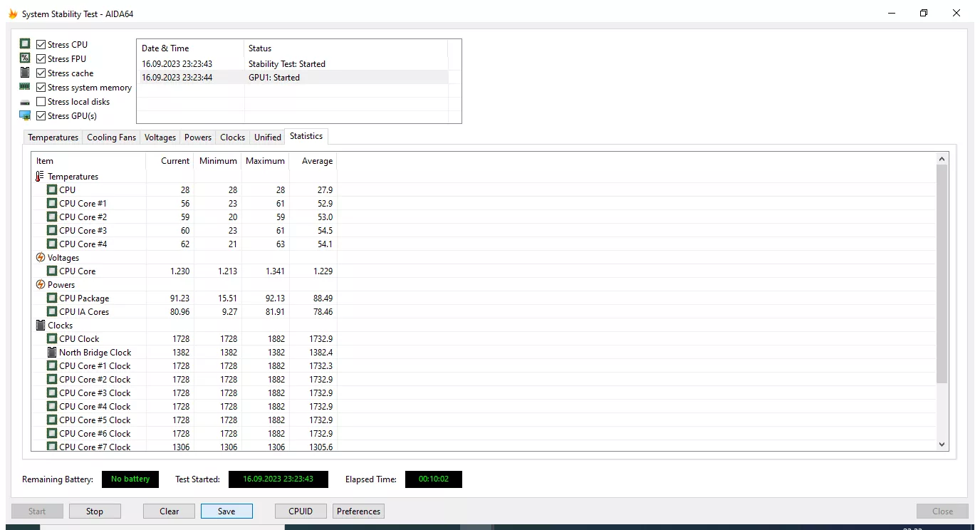The width and height of the screenshot is (980, 530).
Task: Turn off Stress system memory checkbox
Action: 41,87
